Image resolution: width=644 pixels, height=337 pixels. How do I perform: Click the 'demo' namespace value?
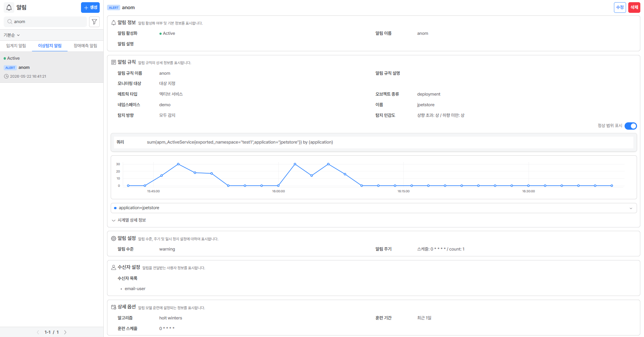pyautogui.click(x=165, y=105)
